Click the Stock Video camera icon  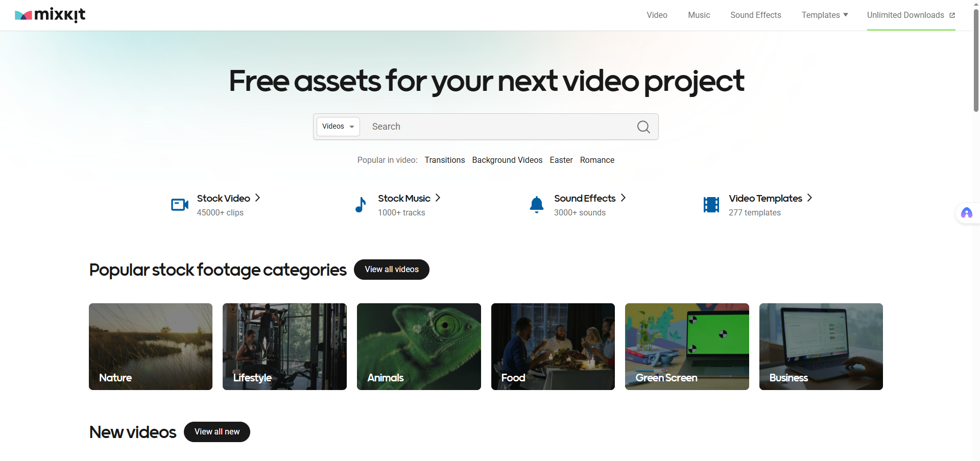pyautogui.click(x=180, y=205)
